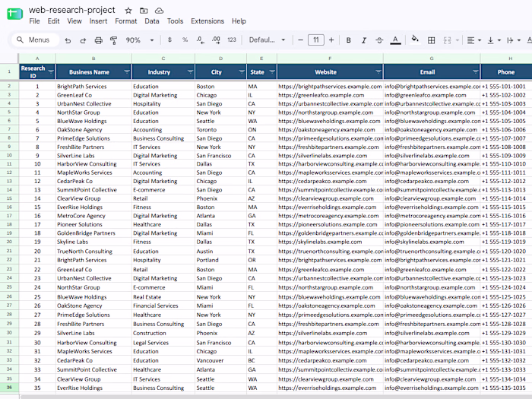Click the print icon
Viewport: 532px width, 399px height.
click(x=98, y=40)
